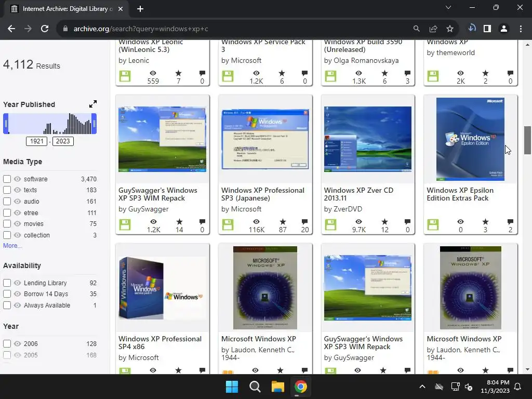Open Windows Start menu
532x399 pixels.
(x=232, y=387)
